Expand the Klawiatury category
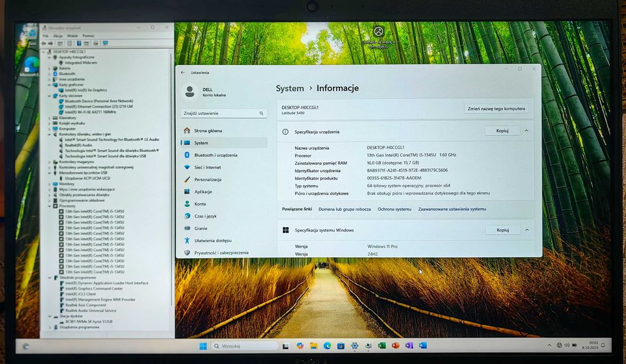The height and width of the screenshot is (364, 626). pos(49,118)
